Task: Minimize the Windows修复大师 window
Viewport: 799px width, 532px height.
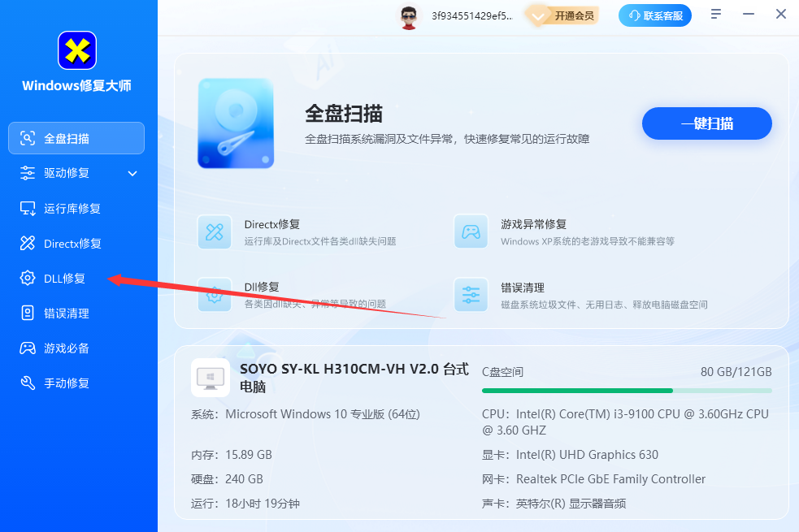Action: tap(749, 15)
